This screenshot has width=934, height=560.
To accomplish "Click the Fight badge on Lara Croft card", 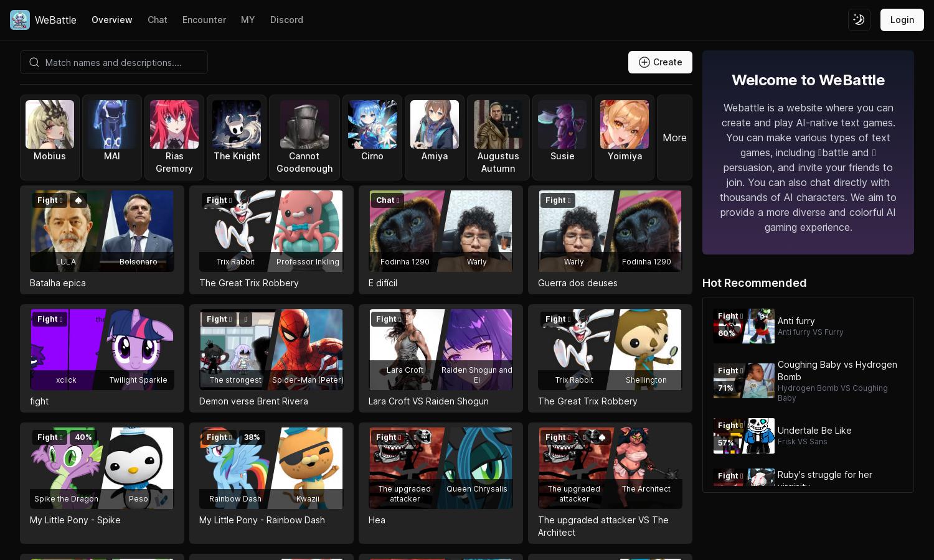I will point(389,319).
